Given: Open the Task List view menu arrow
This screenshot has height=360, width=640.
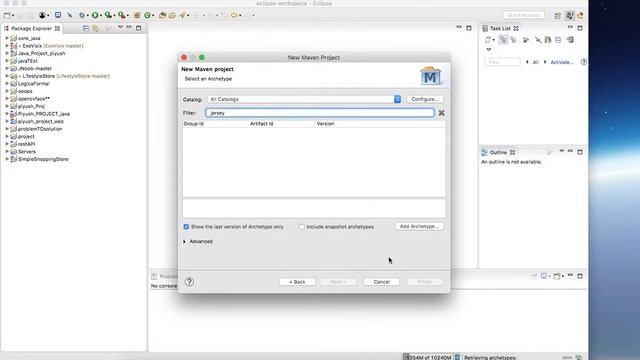Looking at the screenshot, I should pyautogui.click(x=489, y=49).
